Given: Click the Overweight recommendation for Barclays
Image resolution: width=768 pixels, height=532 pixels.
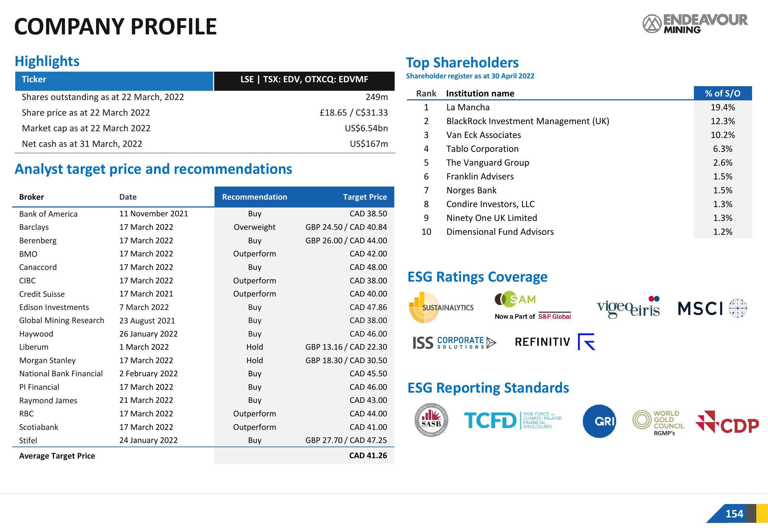Looking at the screenshot, I should [255, 227].
